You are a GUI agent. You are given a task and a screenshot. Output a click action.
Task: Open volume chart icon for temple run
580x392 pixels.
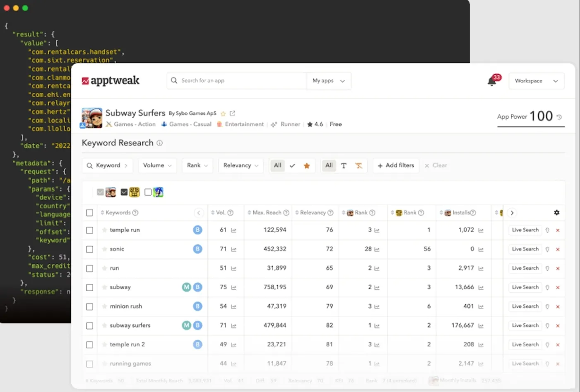233,230
